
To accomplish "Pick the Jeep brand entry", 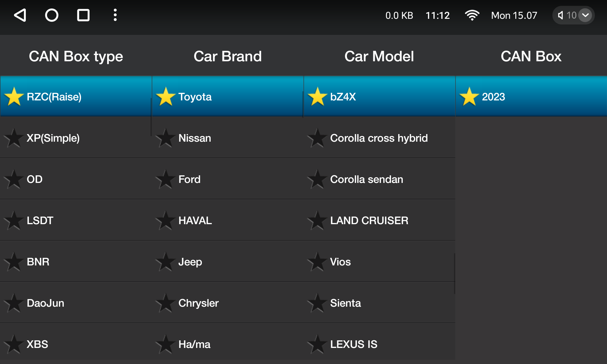I will 228,262.
